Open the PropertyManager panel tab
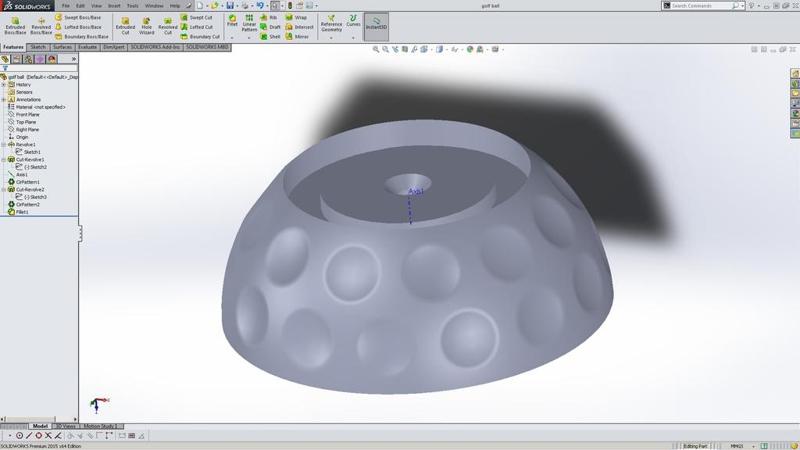 (17, 59)
